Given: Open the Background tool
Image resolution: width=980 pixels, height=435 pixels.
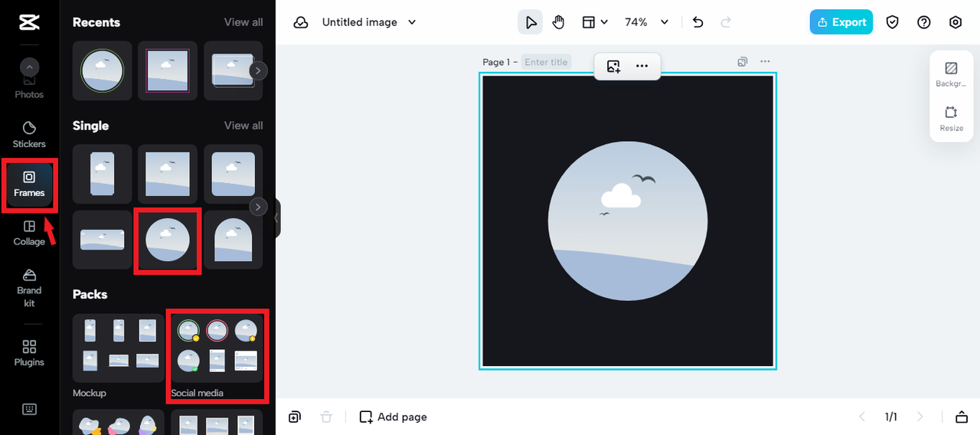Looking at the screenshot, I should pyautogui.click(x=951, y=74).
